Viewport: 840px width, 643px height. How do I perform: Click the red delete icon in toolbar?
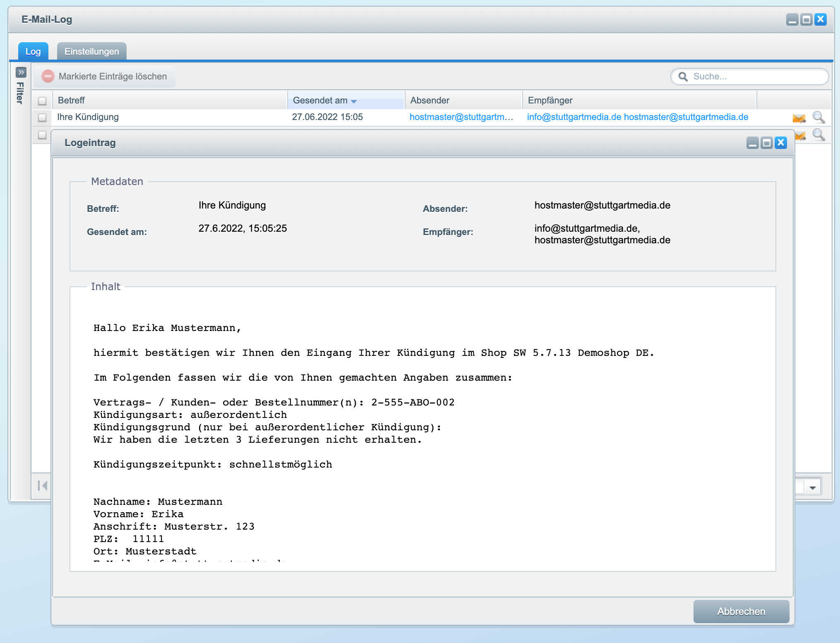tap(48, 76)
